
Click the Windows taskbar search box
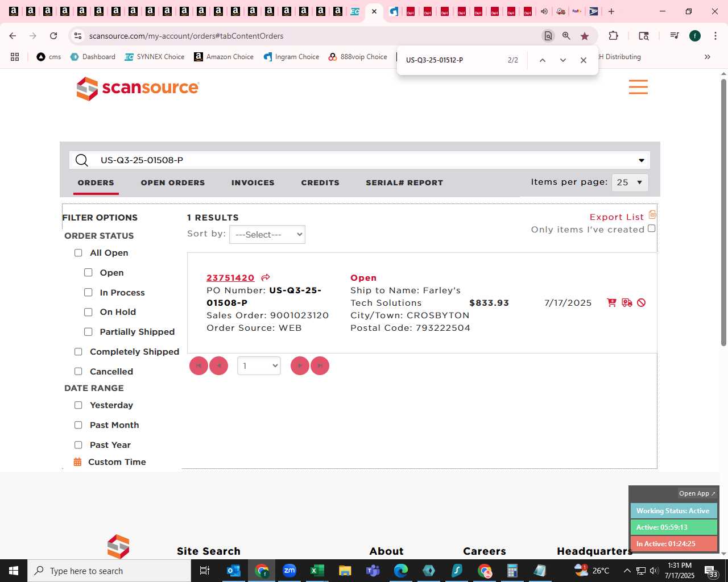[x=109, y=571]
